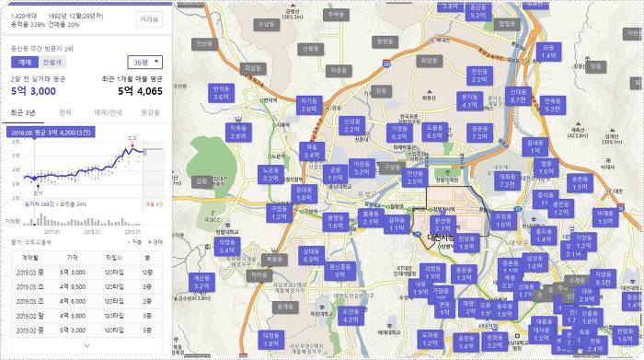Open the 반석동 3.6억 map marker
Image resolution: width=644 pixels, height=360 pixels.
(x=221, y=93)
